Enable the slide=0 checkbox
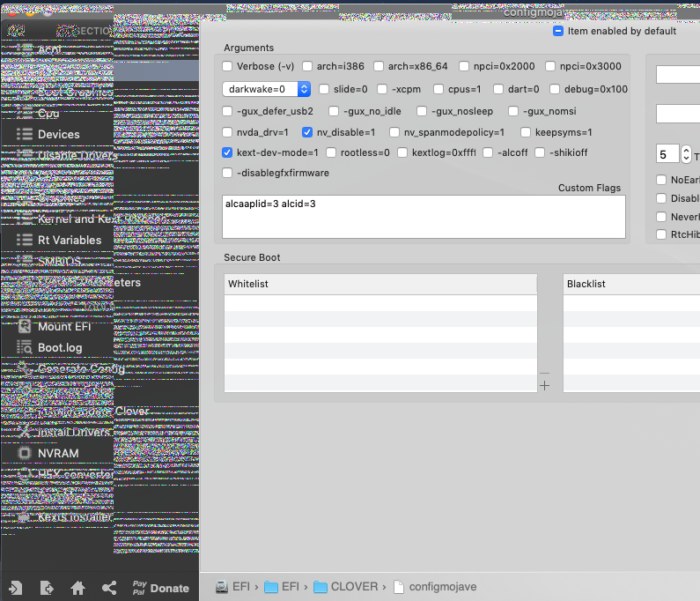This screenshot has height=601, width=700. (324, 89)
